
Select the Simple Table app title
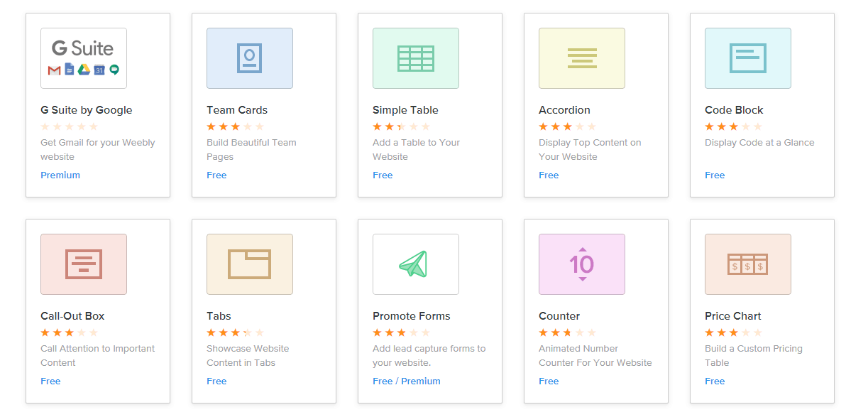[x=405, y=110]
